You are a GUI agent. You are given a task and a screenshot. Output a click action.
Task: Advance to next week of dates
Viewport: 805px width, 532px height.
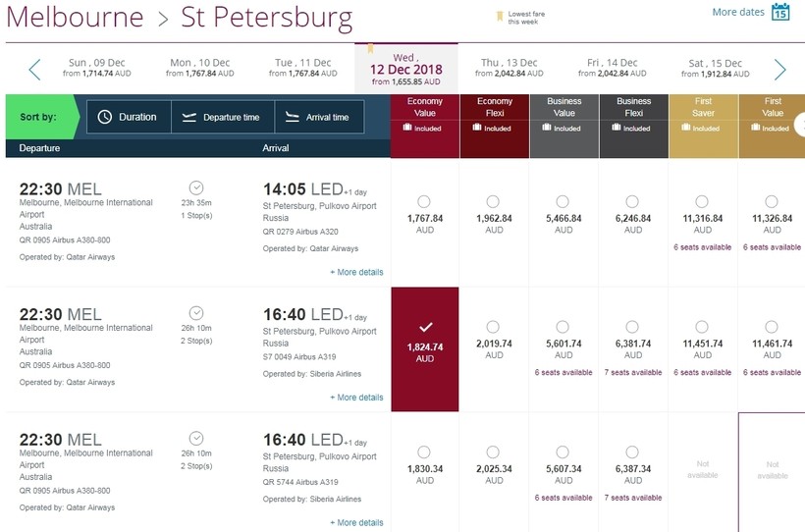point(780,69)
